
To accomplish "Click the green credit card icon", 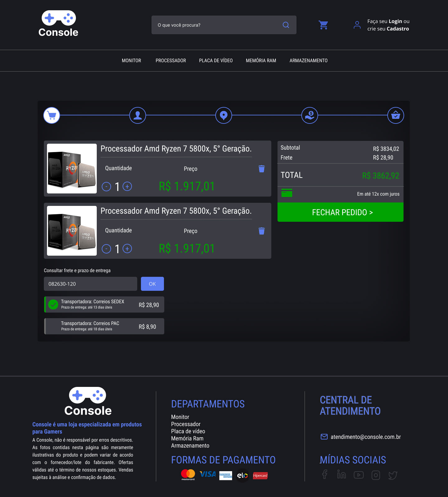I will click(x=287, y=193).
